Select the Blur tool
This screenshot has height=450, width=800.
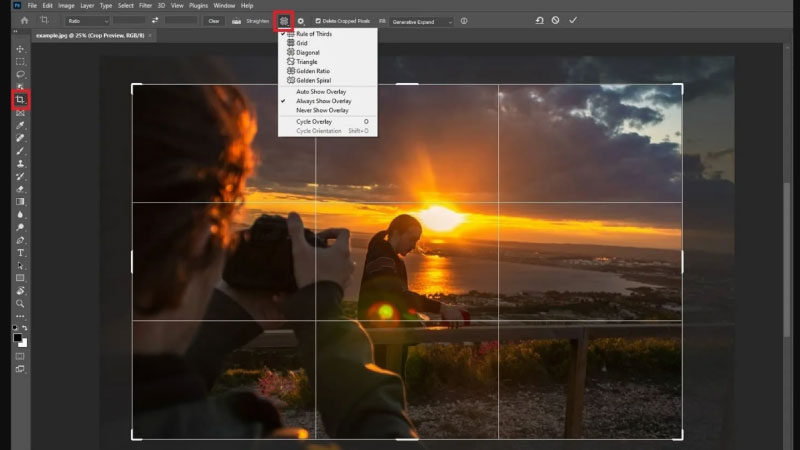click(20, 215)
